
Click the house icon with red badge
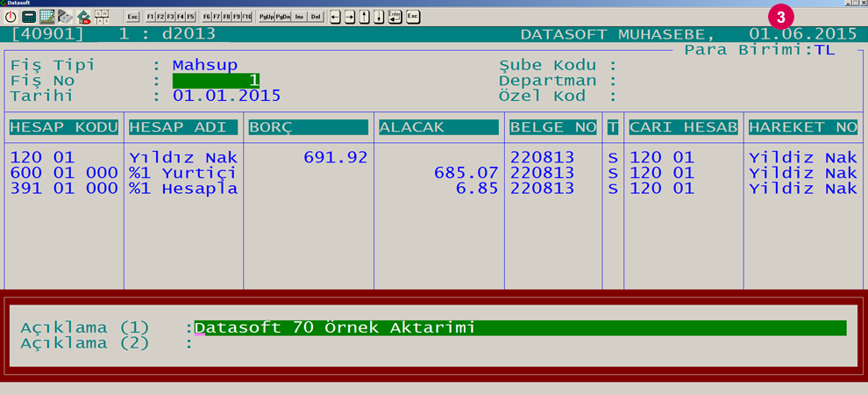pyautogui.click(x=83, y=18)
